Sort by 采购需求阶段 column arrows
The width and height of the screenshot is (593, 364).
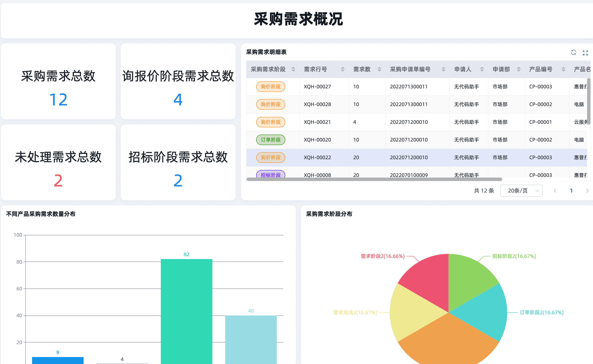[x=293, y=69]
